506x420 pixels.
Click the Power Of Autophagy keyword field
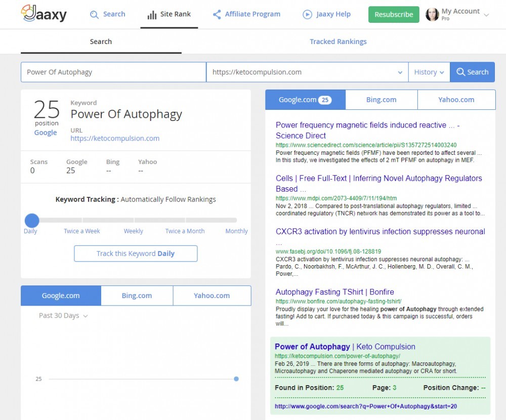pyautogui.click(x=113, y=72)
